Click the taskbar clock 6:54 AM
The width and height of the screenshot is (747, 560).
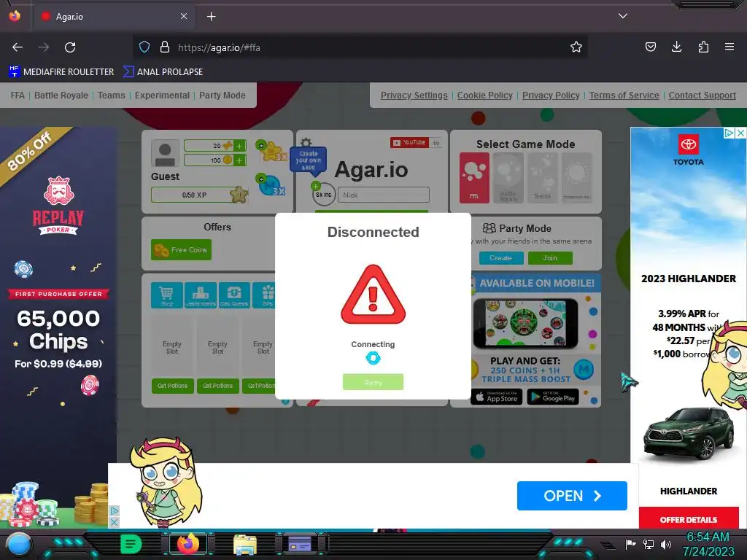coord(708,537)
